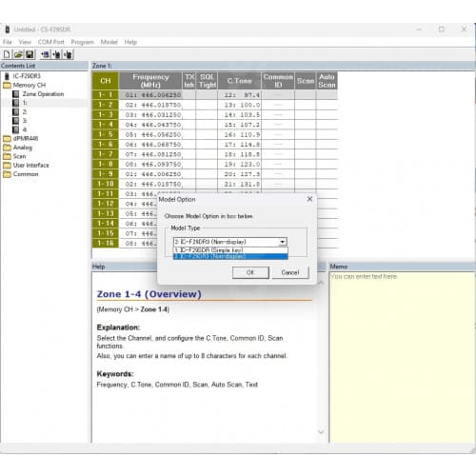Choose the highlighted option 2 (Non-display)
The height and width of the screenshot is (476, 476).
(230, 256)
